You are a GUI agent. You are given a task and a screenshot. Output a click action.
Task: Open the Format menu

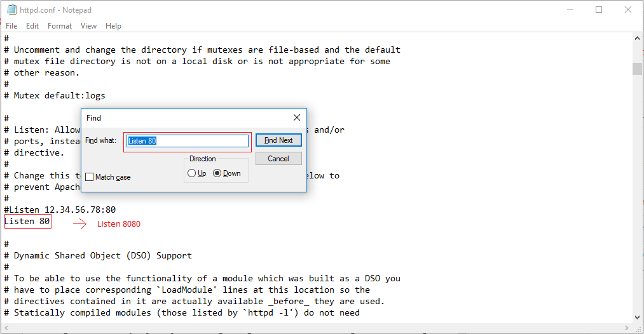[x=60, y=26]
